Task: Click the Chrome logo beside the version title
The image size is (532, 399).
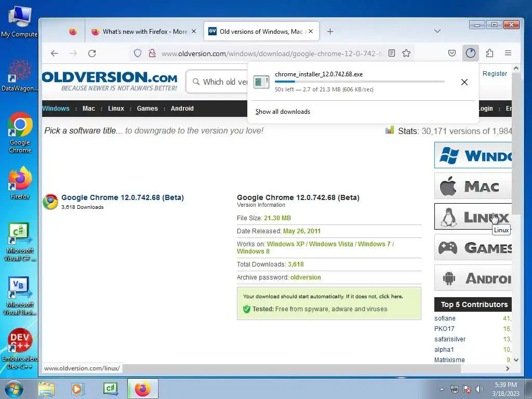Action: coord(50,202)
